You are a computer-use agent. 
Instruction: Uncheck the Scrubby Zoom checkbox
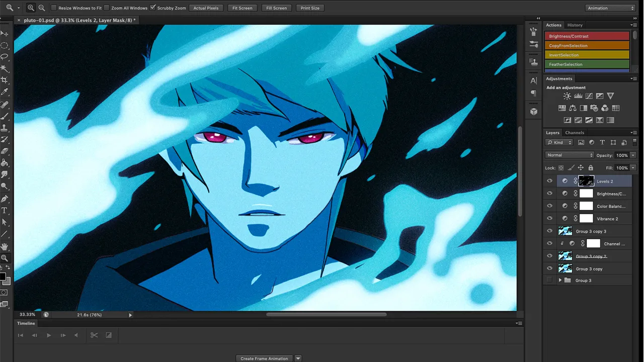[x=153, y=8]
